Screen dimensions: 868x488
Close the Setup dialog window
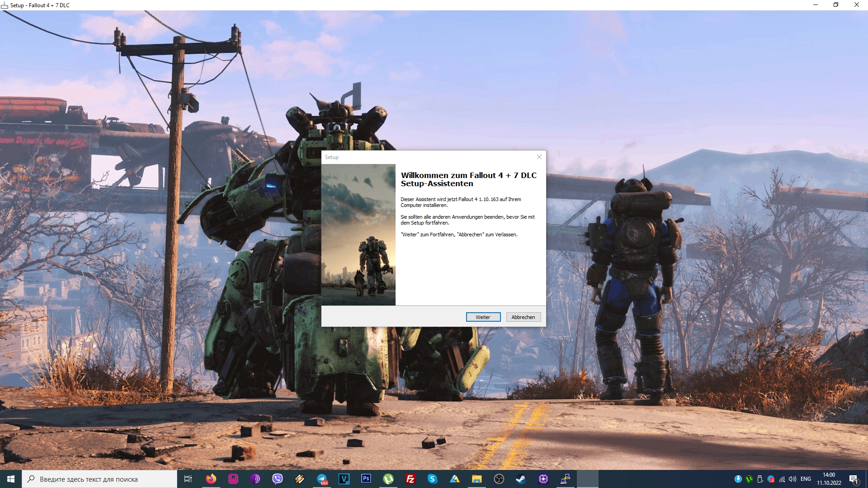[x=539, y=157]
